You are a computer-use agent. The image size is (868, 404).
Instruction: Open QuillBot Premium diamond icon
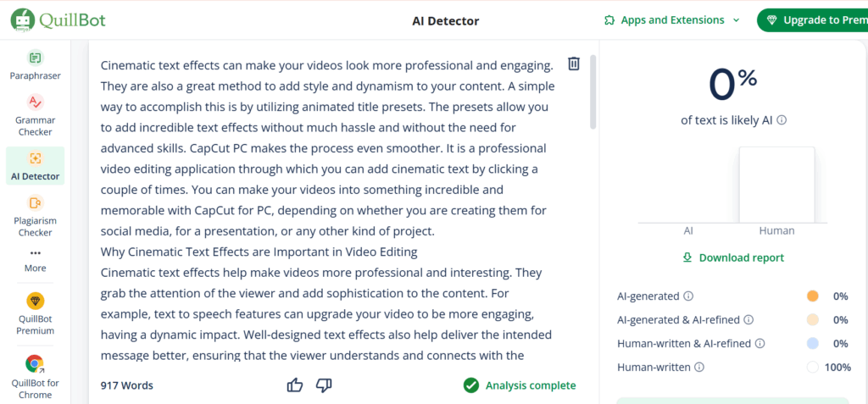click(x=35, y=301)
